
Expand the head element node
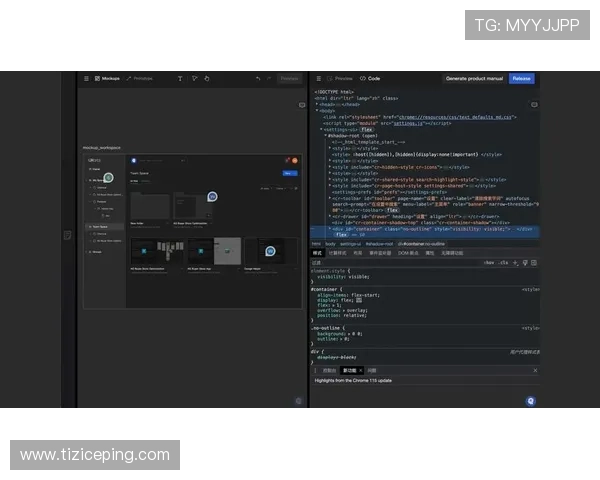(x=317, y=103)
